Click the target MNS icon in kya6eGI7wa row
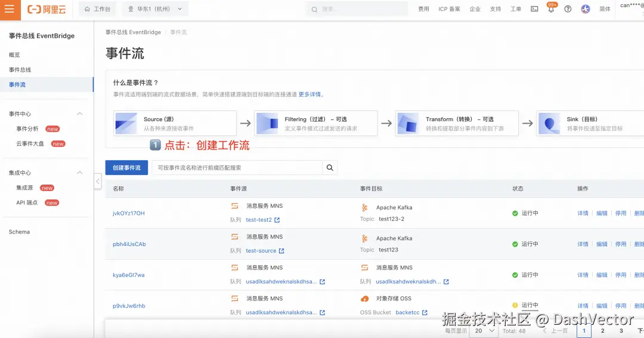The height and width of the screenshot is (338, 644). (x=364, y=268)
